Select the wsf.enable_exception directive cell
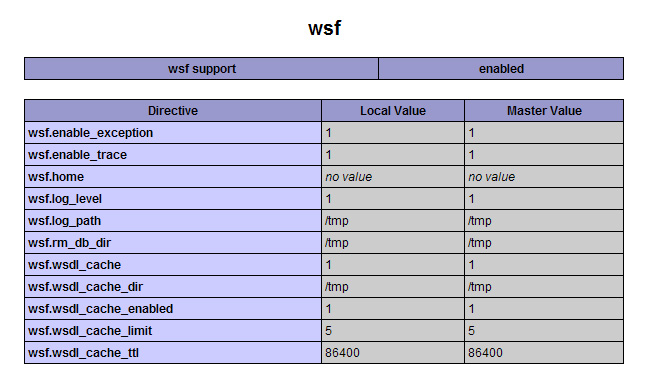Viewport: 650px width, 388px height. tap(173, 133)
